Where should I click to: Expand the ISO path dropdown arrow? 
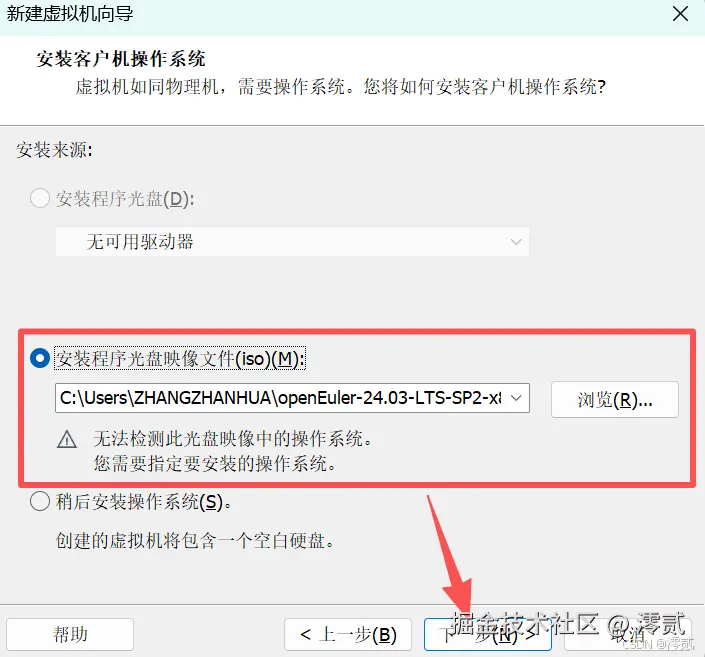[x=517, y=398]
